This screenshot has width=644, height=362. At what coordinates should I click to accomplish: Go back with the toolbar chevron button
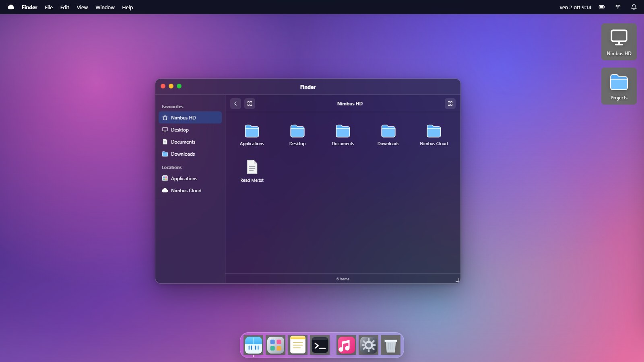(x=235, y=103)
